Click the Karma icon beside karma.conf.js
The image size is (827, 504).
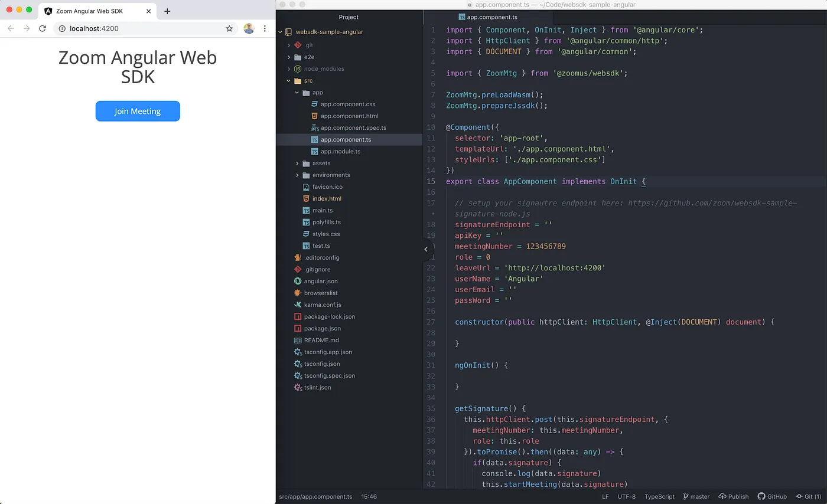click(299, 305)
